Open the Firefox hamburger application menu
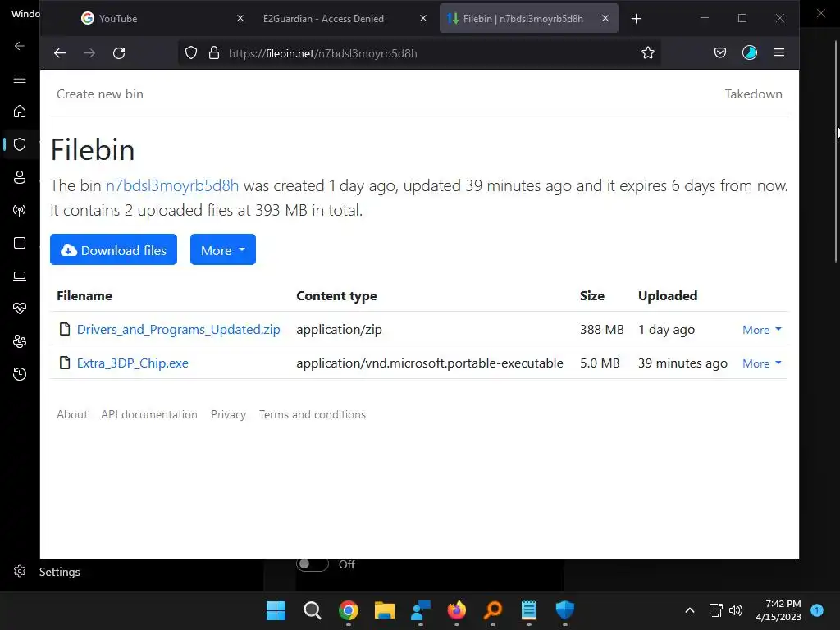 pos(779,52)
